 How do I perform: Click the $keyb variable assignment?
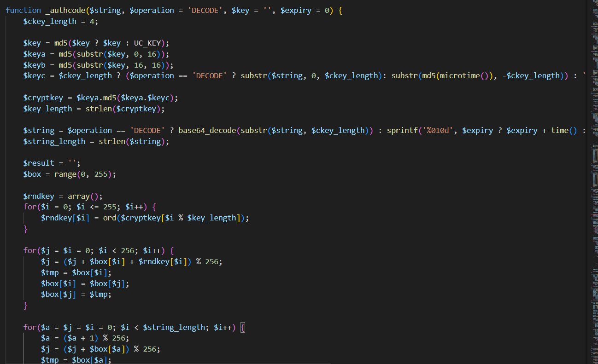coord(34,65)
